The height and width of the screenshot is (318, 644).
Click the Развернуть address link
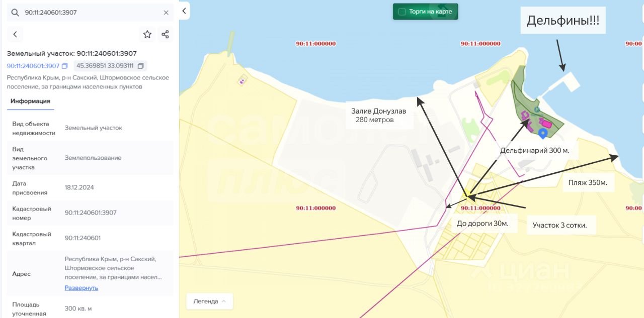(82, 288)
